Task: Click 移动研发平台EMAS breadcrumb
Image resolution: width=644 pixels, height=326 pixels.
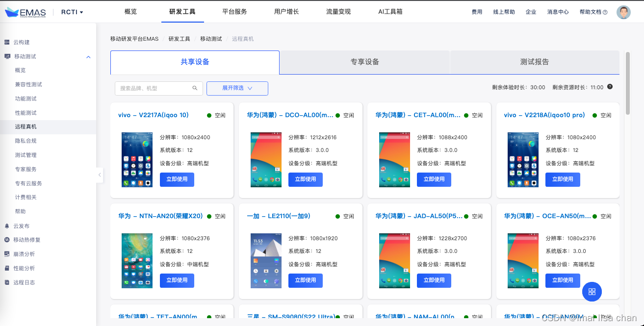Action: (134, 39)
